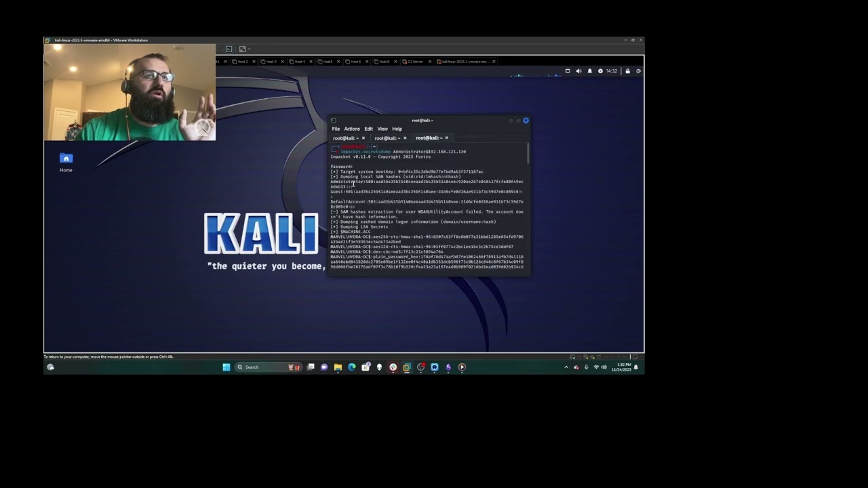Open the terminal Edit menu
The width and height of the screenshot is (868, 488).
[x=368, y=129]
